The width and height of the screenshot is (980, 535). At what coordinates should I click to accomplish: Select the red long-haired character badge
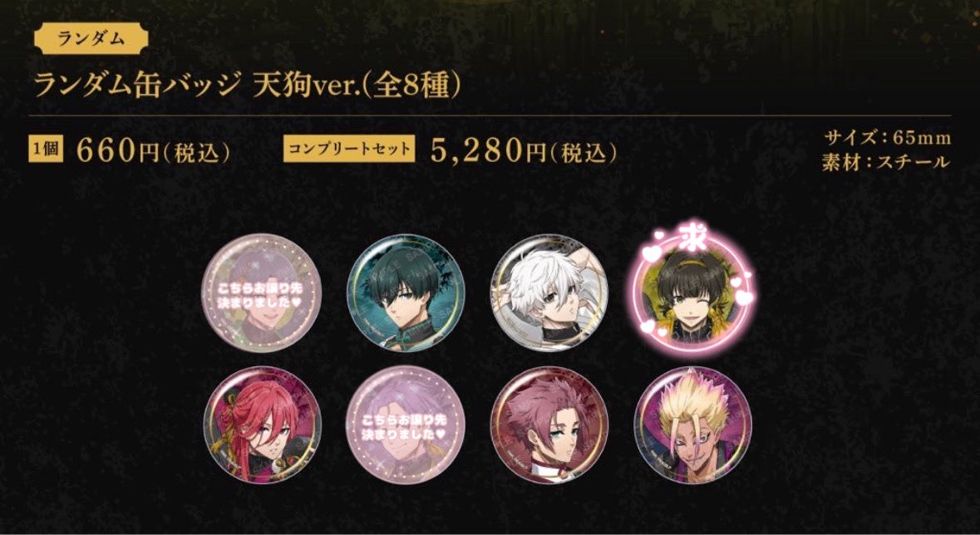262,425
